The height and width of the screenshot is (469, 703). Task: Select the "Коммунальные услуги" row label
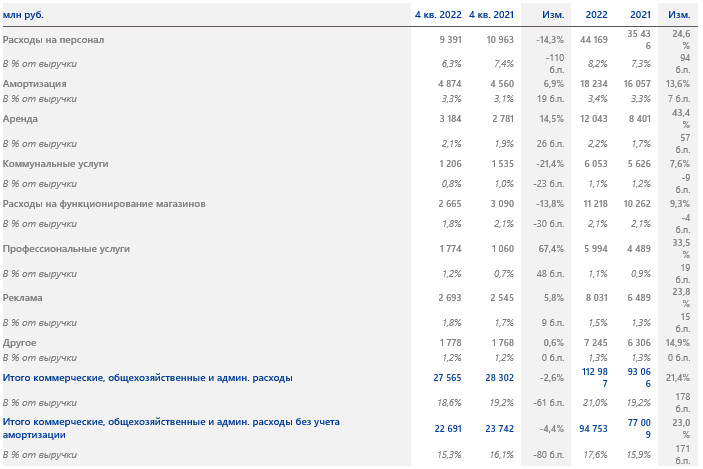(56, 163)
